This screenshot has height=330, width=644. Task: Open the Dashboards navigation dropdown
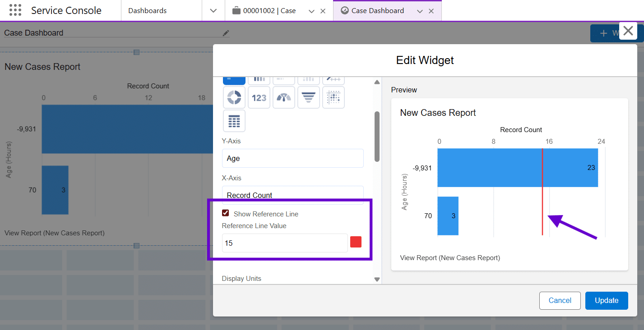(x=213, y=11)
